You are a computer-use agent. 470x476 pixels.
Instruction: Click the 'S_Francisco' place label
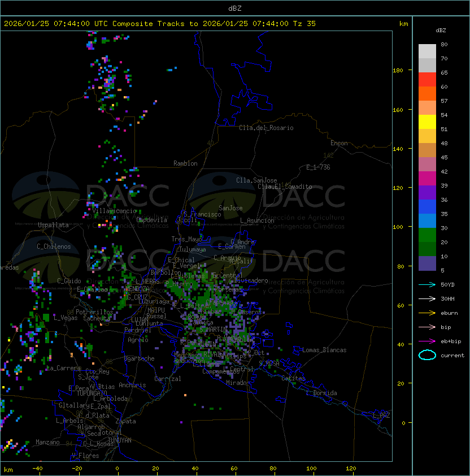(202, 214)
